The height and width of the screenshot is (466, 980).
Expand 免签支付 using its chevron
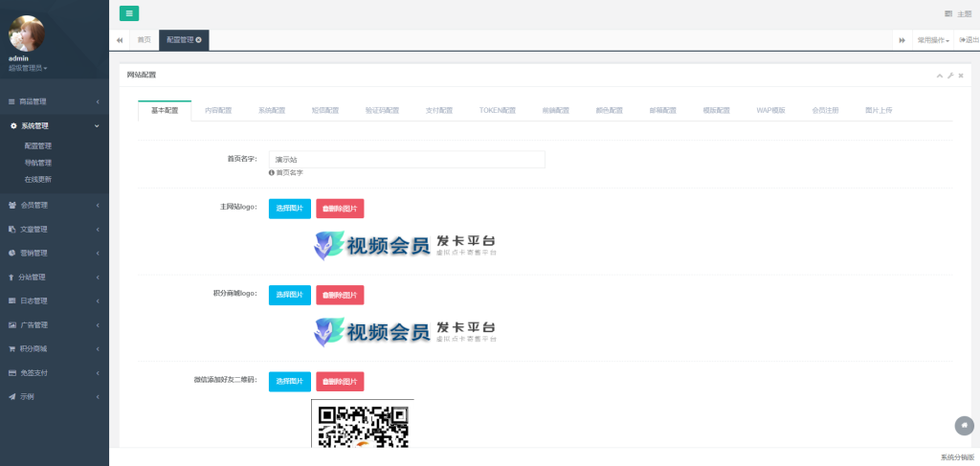98,373
